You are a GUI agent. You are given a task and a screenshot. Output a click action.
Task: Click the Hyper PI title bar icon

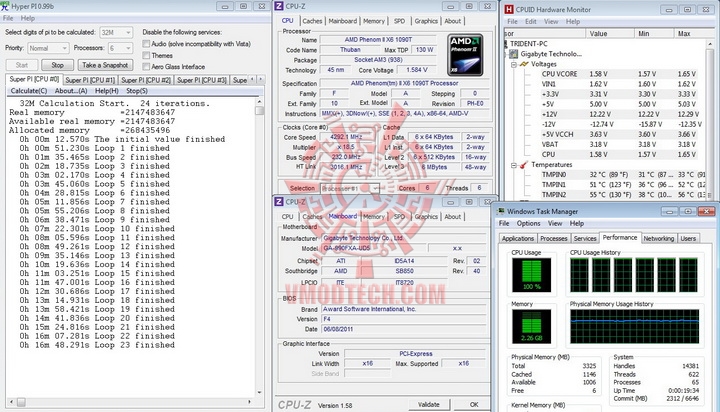pyautogui.click(x=5, y=6)
